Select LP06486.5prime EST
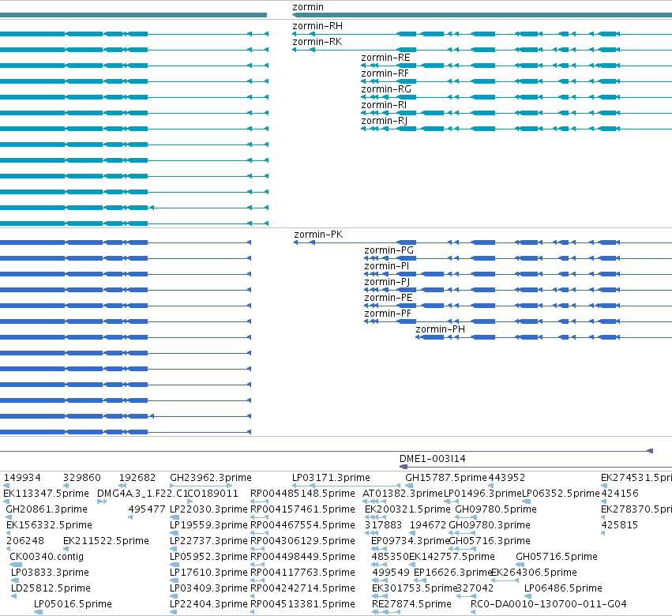Viewport: 672px width, 616px height. click(x=563, y=588)
